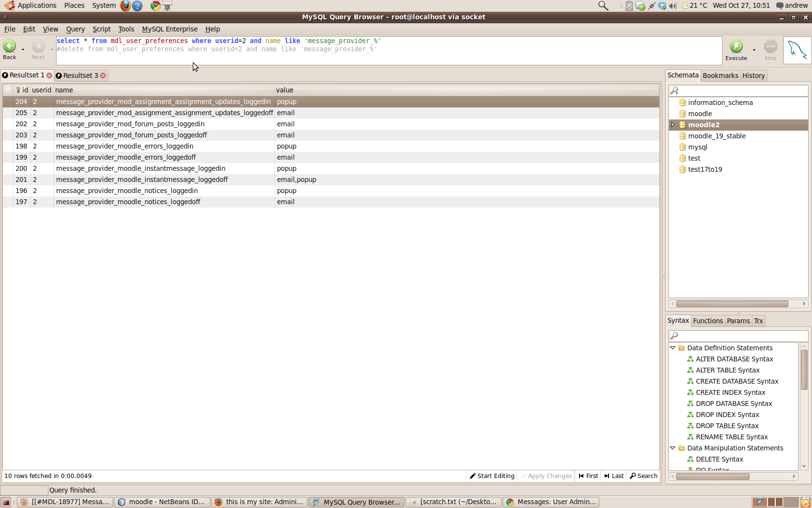The height and width of the screenshot is (508, 812).
Task: Click the weather applet showing 21 °C
Action: pyautogui.click(x=695, y=6)
